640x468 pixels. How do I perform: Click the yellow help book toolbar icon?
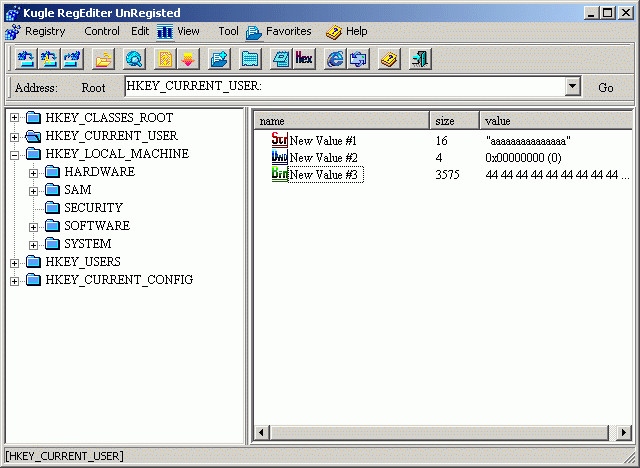[x=389, y=60]
